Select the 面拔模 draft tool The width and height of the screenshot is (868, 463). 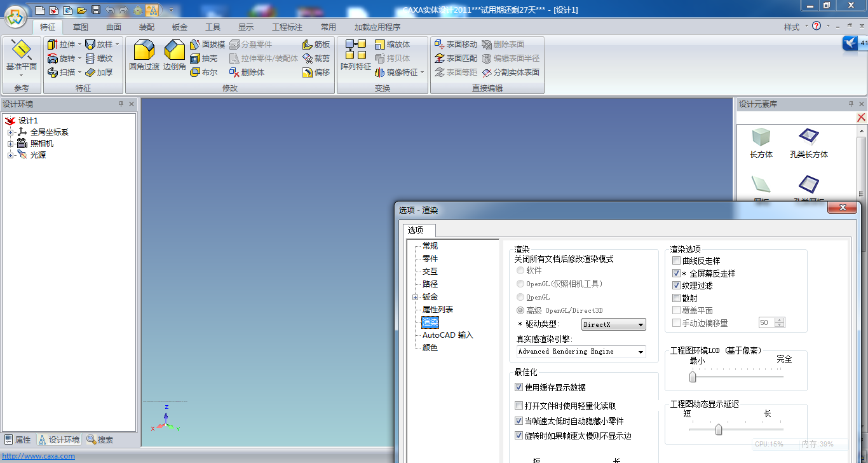208,45
